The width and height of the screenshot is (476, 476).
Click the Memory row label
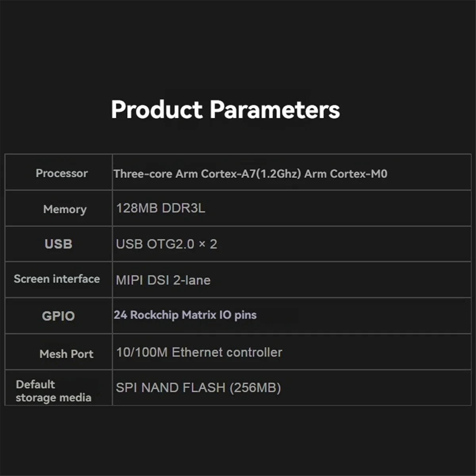click(x=65, y=209)
